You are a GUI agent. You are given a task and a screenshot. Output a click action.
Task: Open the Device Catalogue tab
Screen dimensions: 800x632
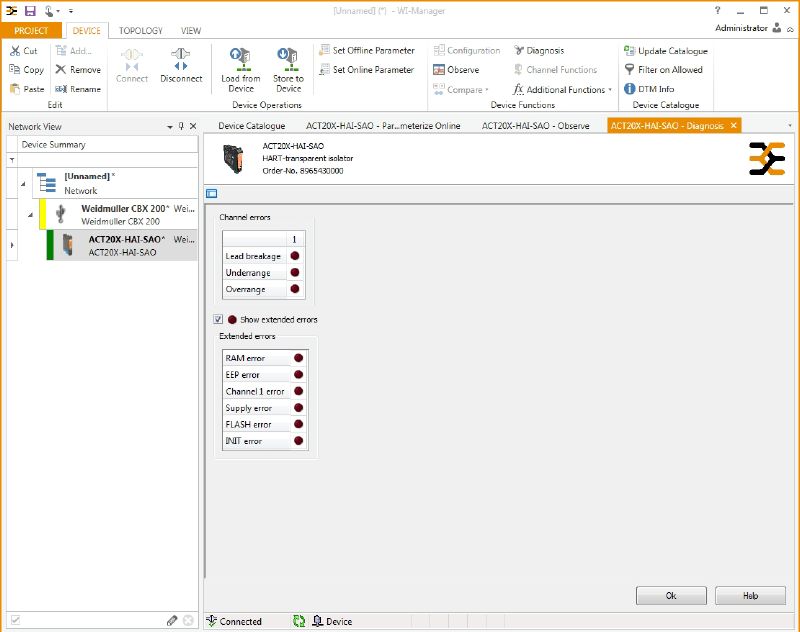pos(251,126)
